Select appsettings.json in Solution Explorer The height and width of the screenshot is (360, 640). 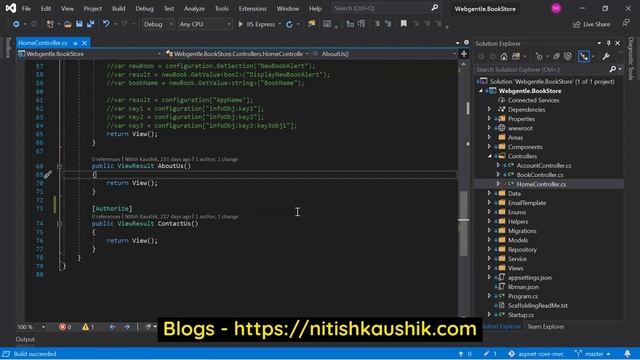coord(529,278)
